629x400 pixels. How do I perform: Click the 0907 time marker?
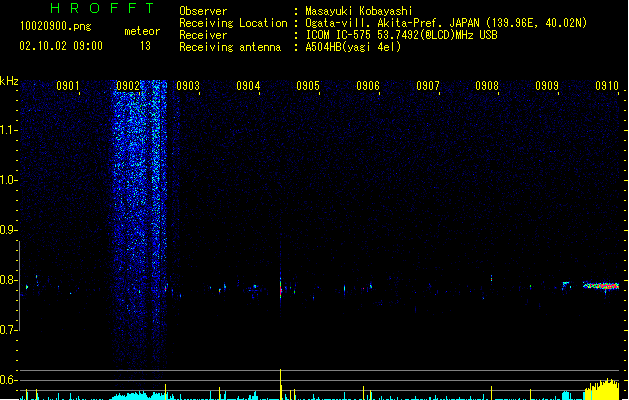pyautogui.click(x=428, y=86)
